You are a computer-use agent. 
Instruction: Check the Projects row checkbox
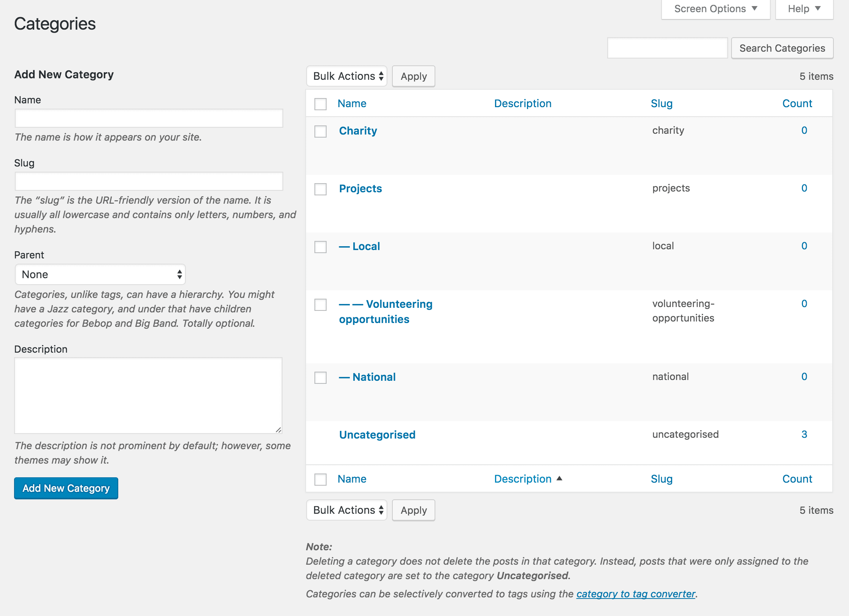tap(320, 189)
